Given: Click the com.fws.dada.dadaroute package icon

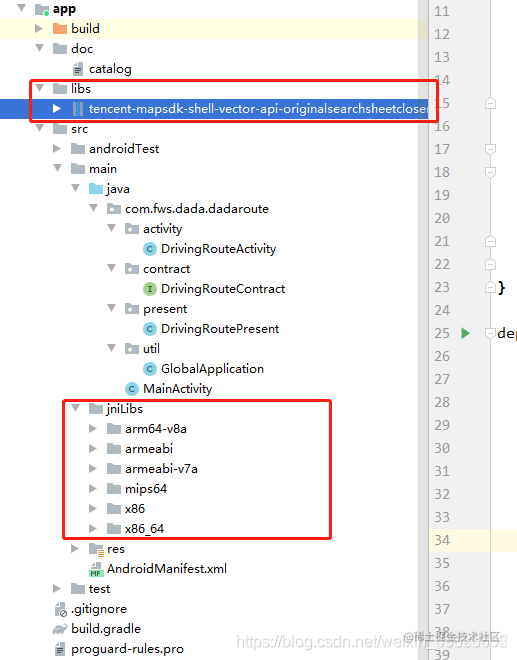Looking at the screenshot, I should click(x=114, y=209).
